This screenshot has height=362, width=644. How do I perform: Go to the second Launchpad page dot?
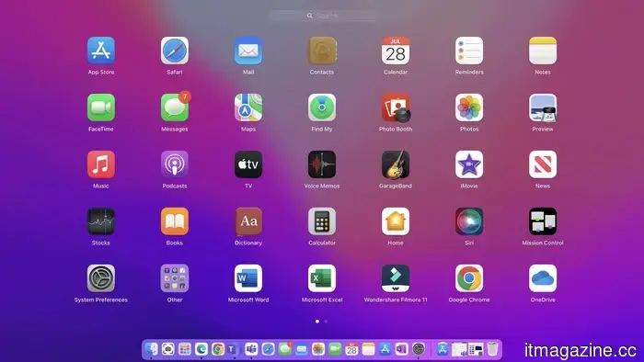tap(326, 322)
